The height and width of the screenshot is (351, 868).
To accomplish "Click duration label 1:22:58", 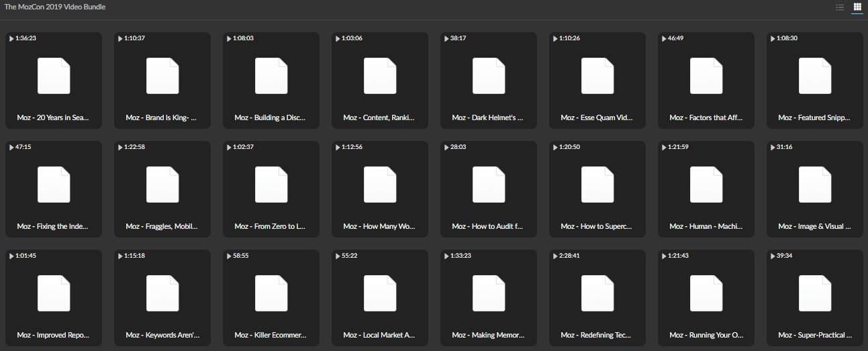I will pyautogui.click(x=134, y=147).
